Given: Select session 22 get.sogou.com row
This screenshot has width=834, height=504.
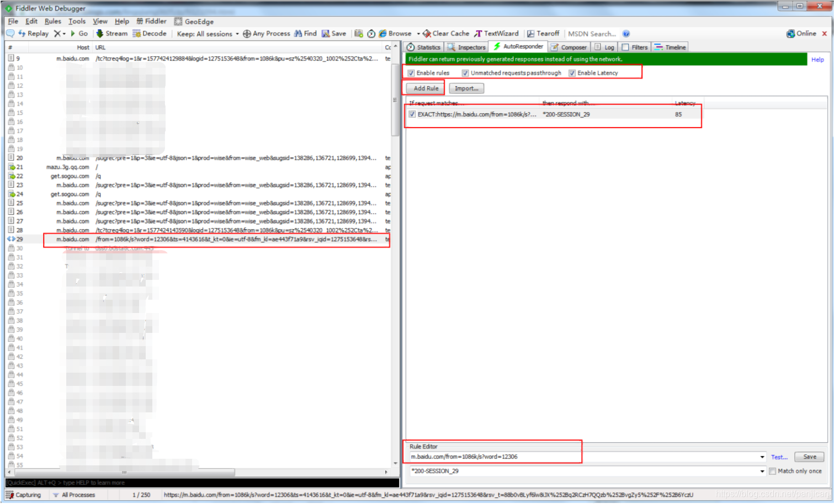Looking at the screenshot, I should 199,176.
